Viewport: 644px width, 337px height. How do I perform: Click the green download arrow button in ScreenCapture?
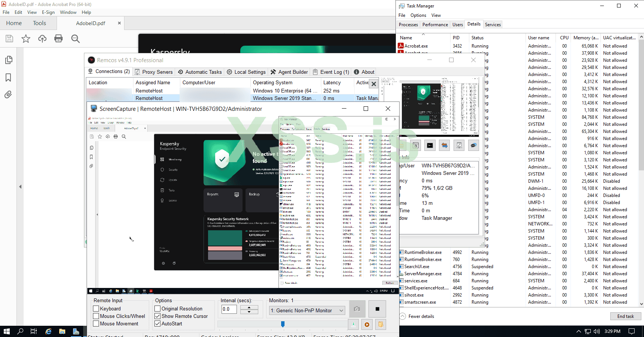click(x=353, y=325)
